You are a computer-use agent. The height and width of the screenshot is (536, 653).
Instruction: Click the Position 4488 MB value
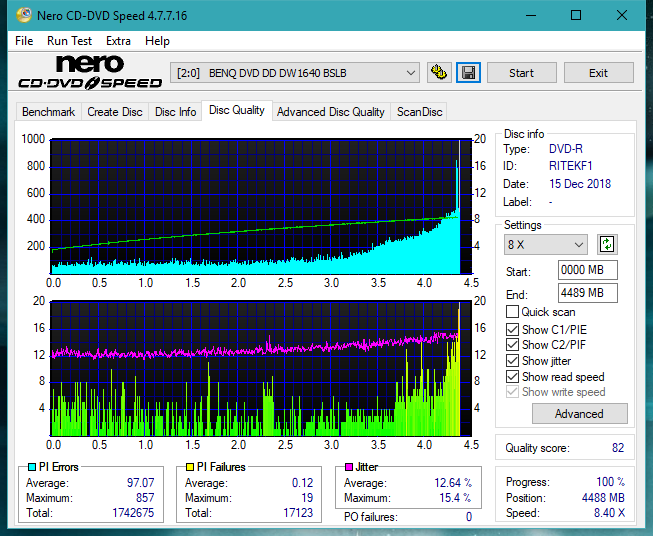[x=603, y=498]
